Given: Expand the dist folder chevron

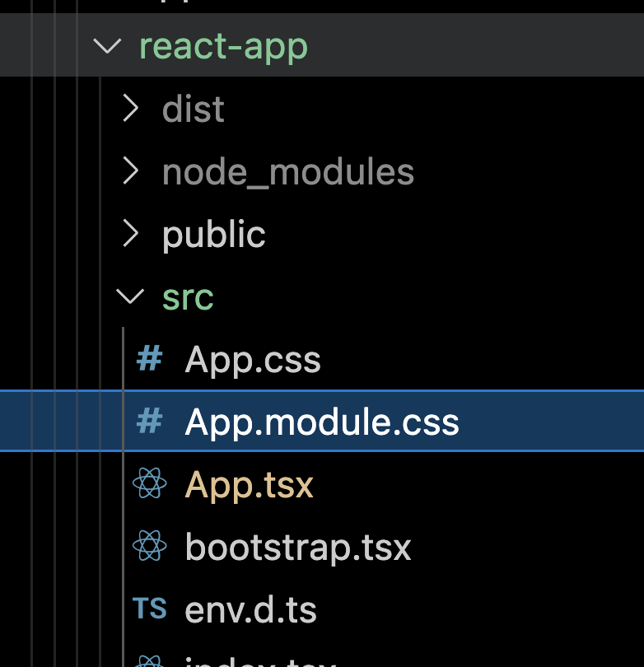Looking at the screenshot, I should point(130,109).
